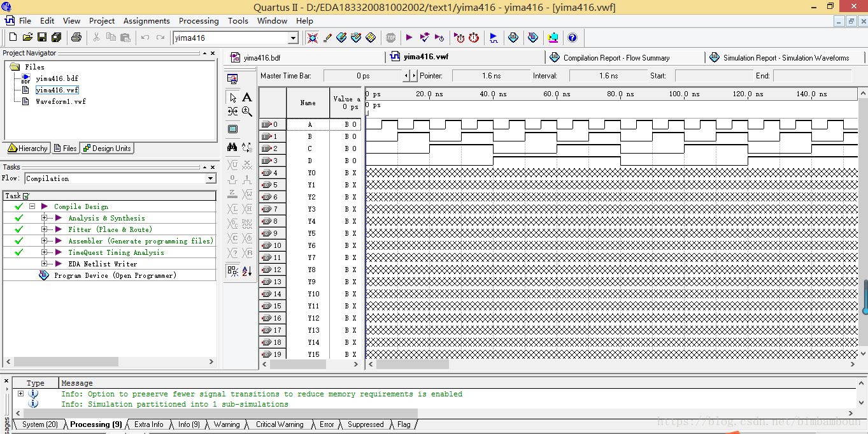Open the File menu

[25, 21]
